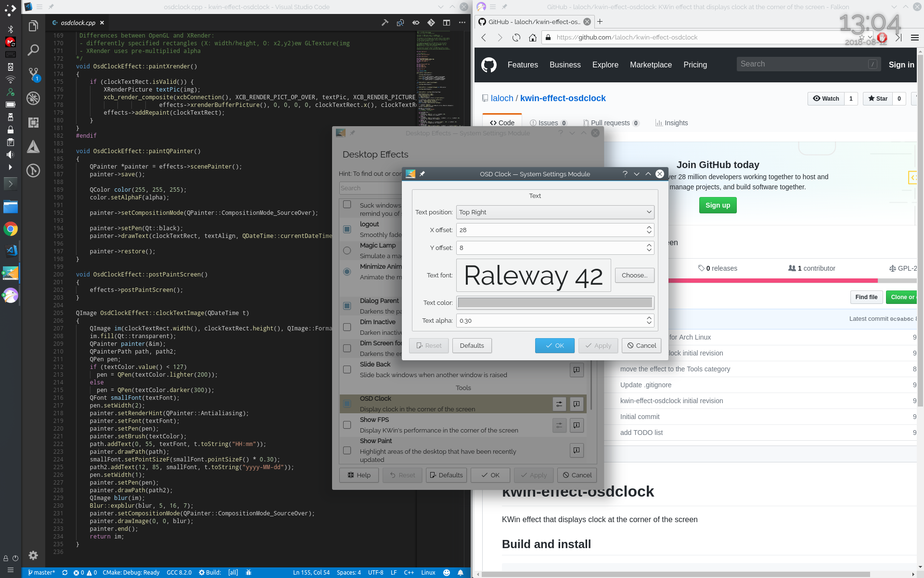The image size is (924, 578).
Task: Go back in Falkon browser
Action: coord(484,38)
